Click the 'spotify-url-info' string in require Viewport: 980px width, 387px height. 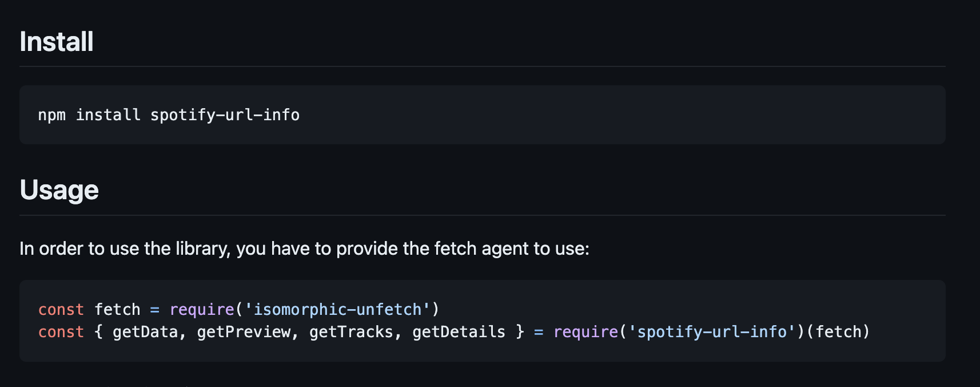tap(712, 332)
